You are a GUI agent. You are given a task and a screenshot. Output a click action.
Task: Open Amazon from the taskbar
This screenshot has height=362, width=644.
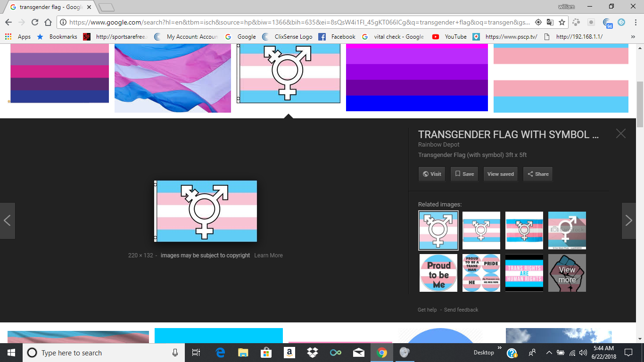click(x=289, y=353)
